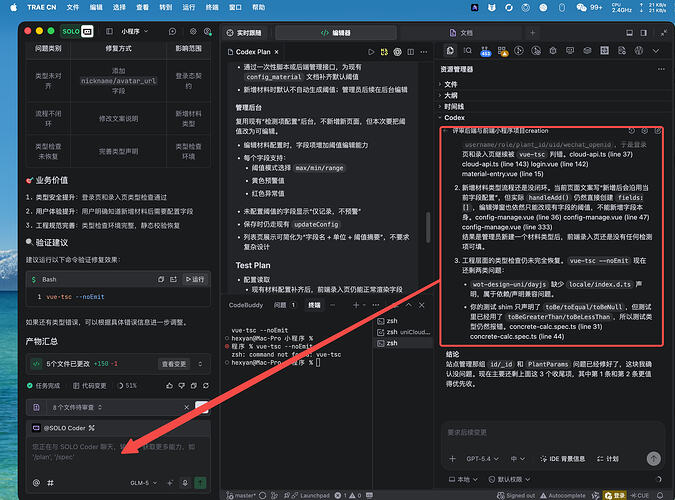675x500 pixels.
Task: Give thumbs down to the response
Action: (182, 385)
